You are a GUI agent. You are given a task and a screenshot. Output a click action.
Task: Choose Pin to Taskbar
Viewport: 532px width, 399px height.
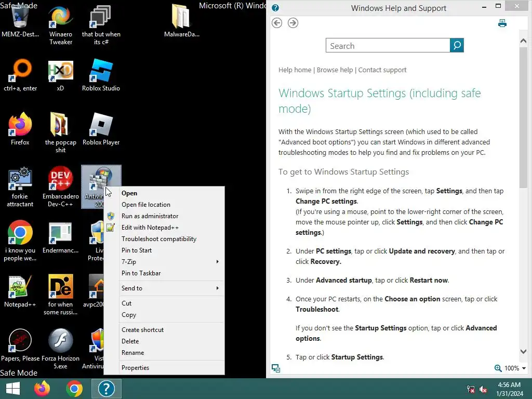click(164, 273)
